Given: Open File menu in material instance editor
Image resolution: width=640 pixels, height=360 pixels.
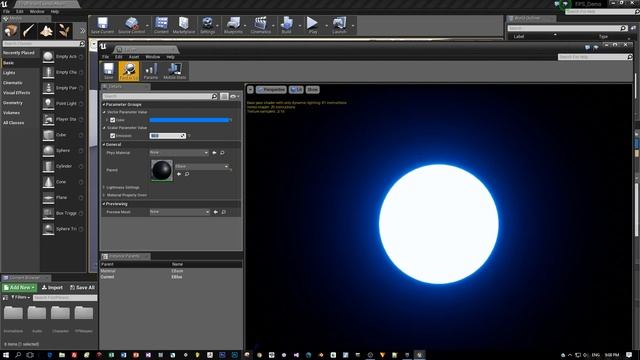Looking at the screenshot, I should click(x=105, y=57).
